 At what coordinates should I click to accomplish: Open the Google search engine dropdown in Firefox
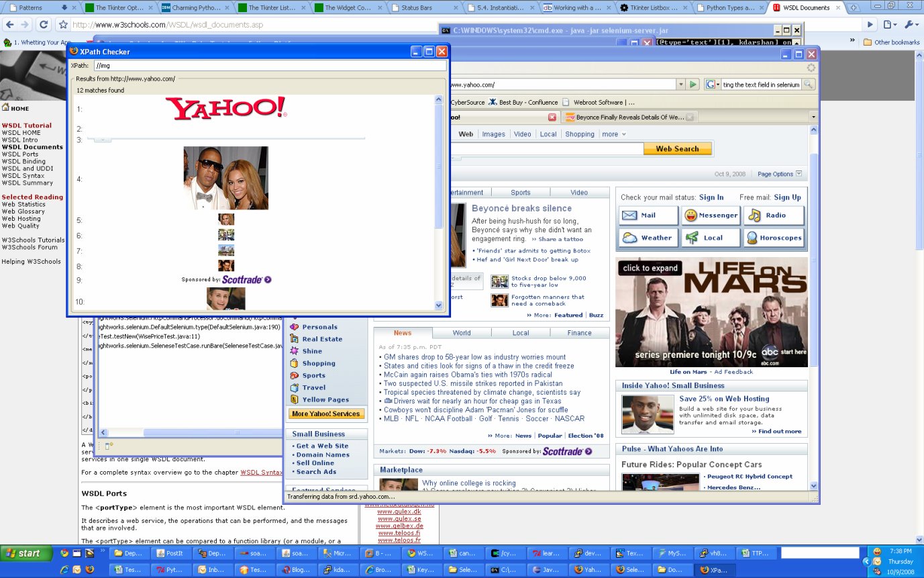coord(713,85)
